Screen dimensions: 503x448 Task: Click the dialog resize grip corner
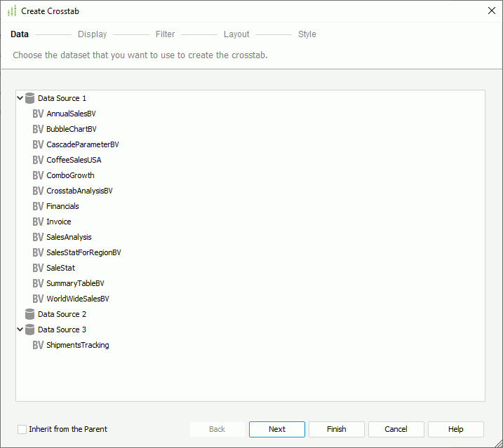[498, 444]
